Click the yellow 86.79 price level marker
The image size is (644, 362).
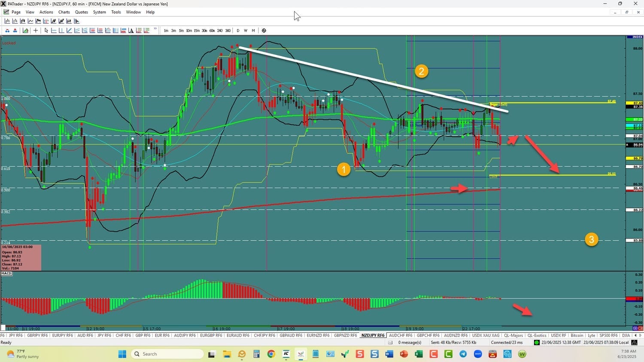coord(635,159)
